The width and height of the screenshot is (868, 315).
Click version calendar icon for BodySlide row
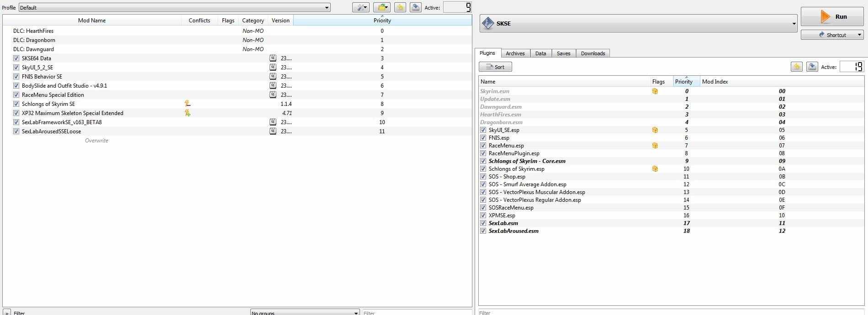(x=273, y=85)
